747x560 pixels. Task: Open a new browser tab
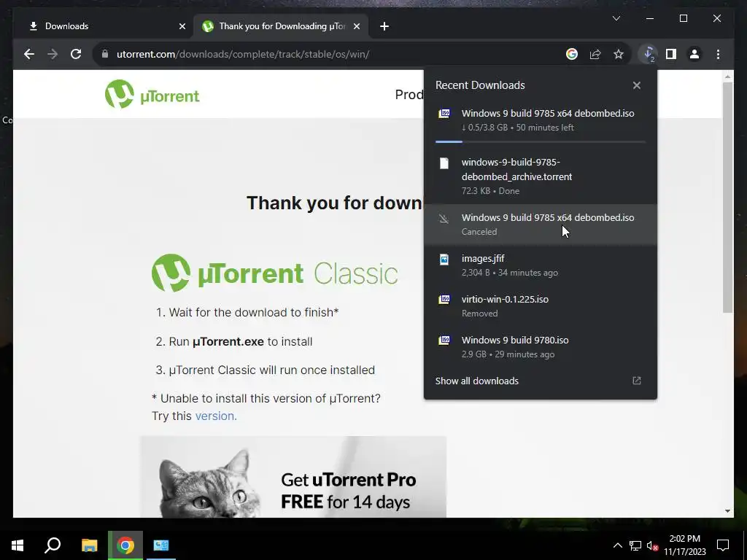(384, 26)
